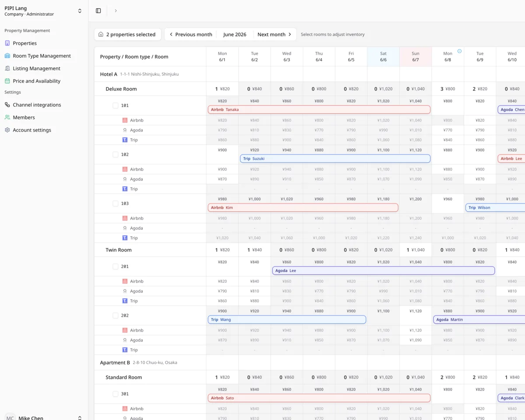Check the box for room 301
Image resolution: width=525 pixels, height=420 pixels.
(x=115, y=394)
